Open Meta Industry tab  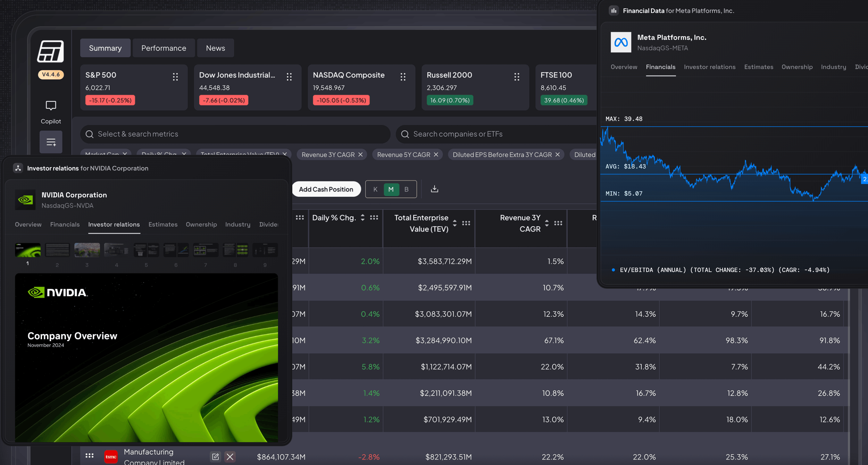click(x=833, y=67)
